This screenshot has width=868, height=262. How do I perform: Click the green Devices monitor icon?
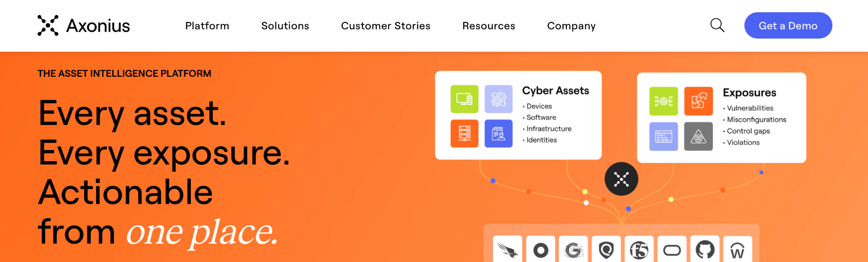point(465,99)
